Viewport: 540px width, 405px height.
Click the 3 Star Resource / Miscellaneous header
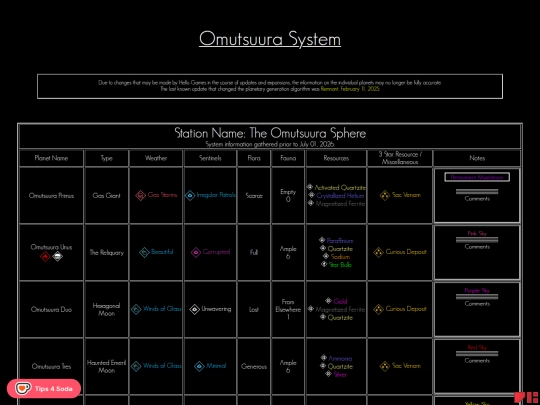click(400, 158)
